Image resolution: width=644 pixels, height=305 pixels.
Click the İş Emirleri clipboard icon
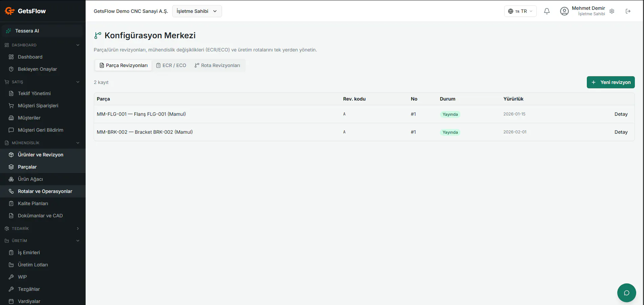(11, 253)
